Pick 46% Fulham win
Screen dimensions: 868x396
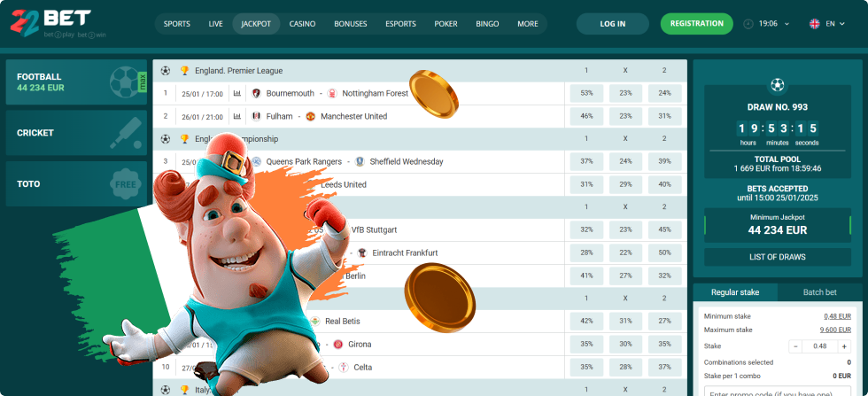586,116
